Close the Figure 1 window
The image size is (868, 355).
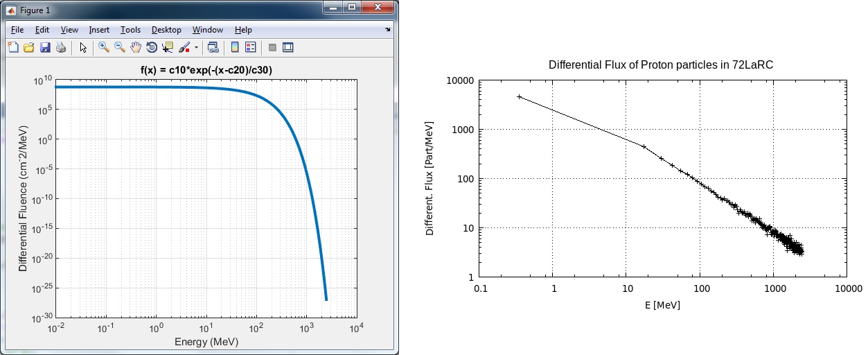point(378,8)
